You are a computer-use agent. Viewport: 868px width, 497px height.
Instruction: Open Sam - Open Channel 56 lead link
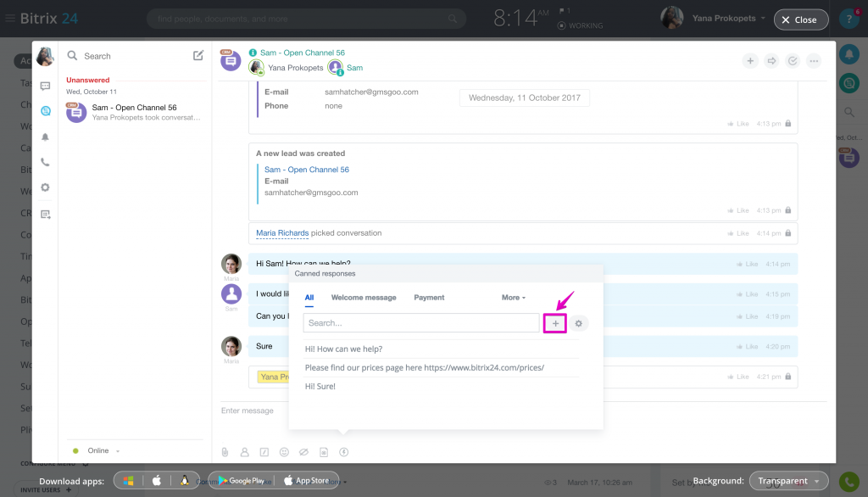[307, 170]
